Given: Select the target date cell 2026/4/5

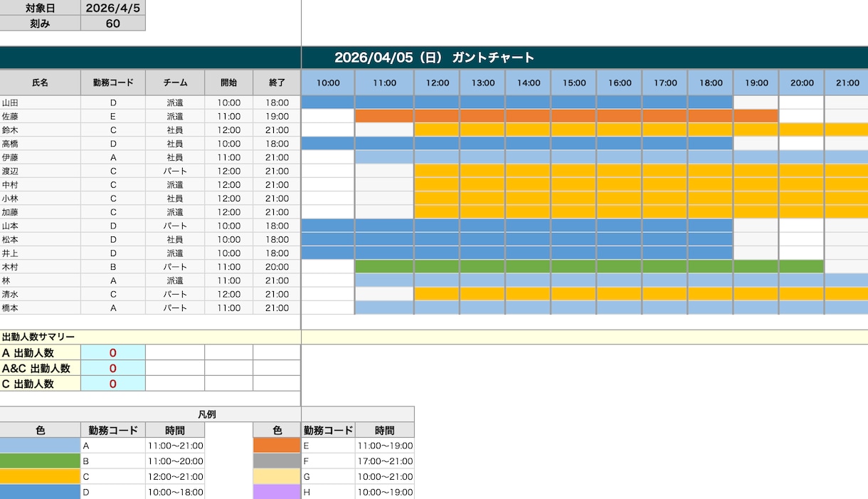Looking at the screenshot, I should pos(113,9).
